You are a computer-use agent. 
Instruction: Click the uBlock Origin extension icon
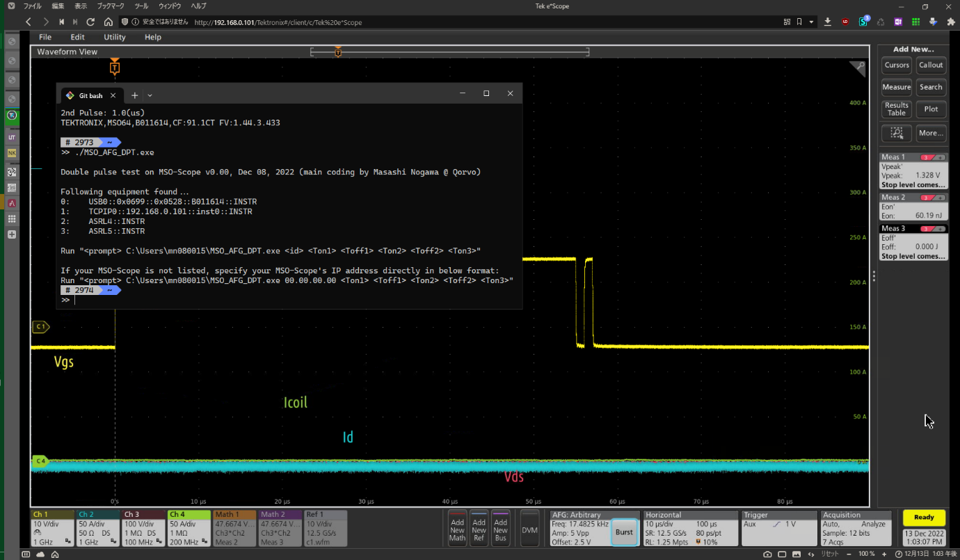pos(845,22)
